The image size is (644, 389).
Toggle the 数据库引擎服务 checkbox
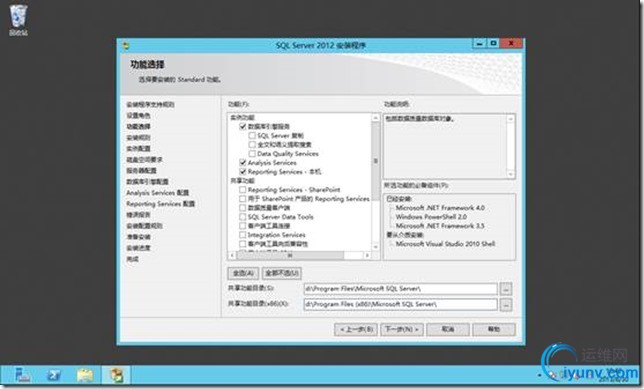coord(243,127)
